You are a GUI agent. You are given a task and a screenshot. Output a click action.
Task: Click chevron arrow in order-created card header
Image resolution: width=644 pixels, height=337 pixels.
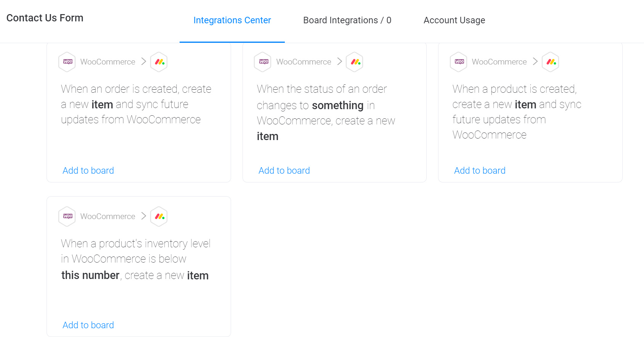pos(144,61)
